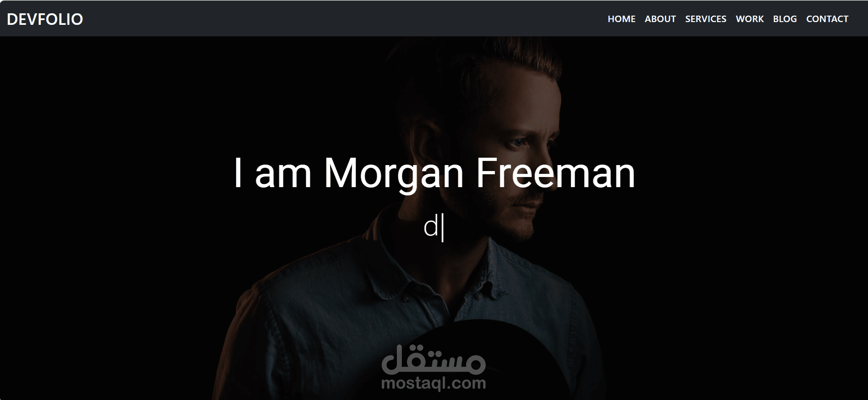Click the word "Freeman" in the hero title
The image size is (868, 400).
[x=555, y=173]
